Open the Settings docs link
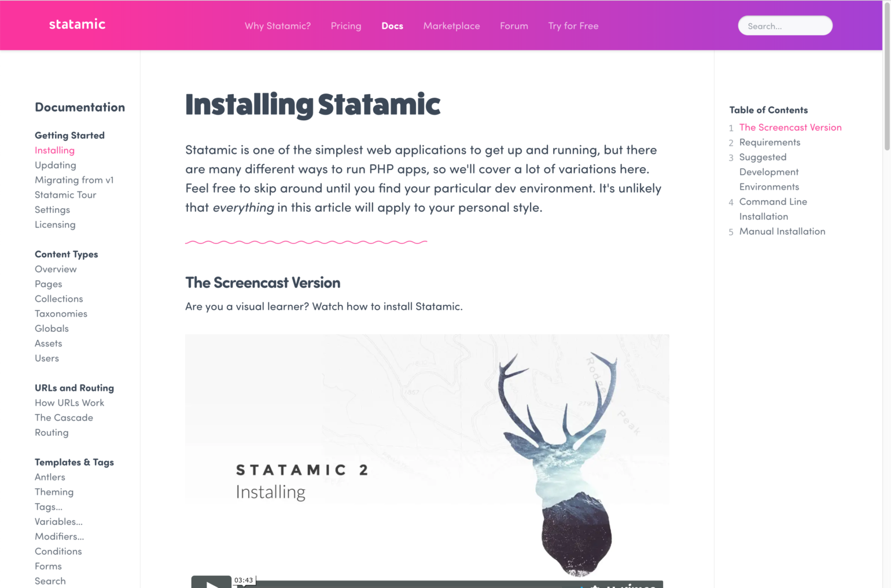891x588 pixels. click(52, 210)
